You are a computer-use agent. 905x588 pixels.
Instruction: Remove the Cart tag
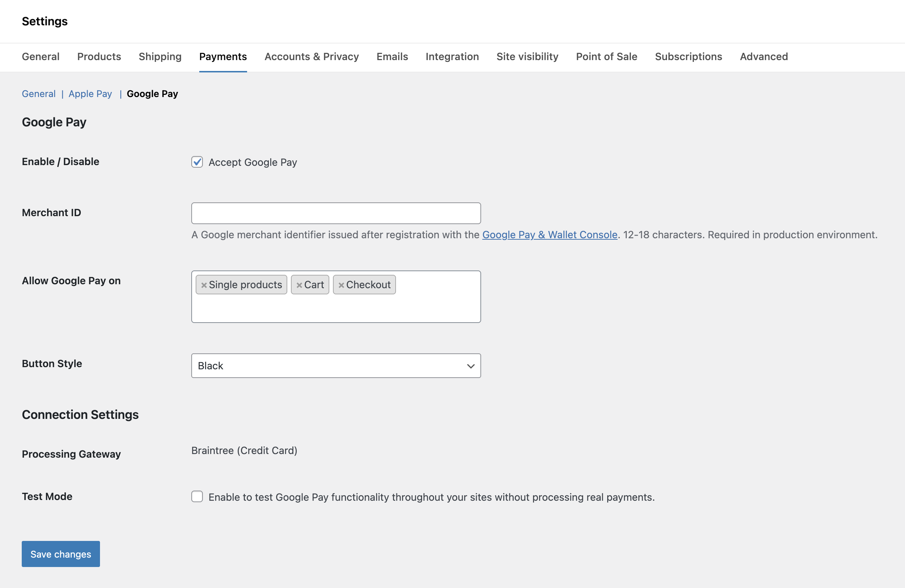(299, 285)
